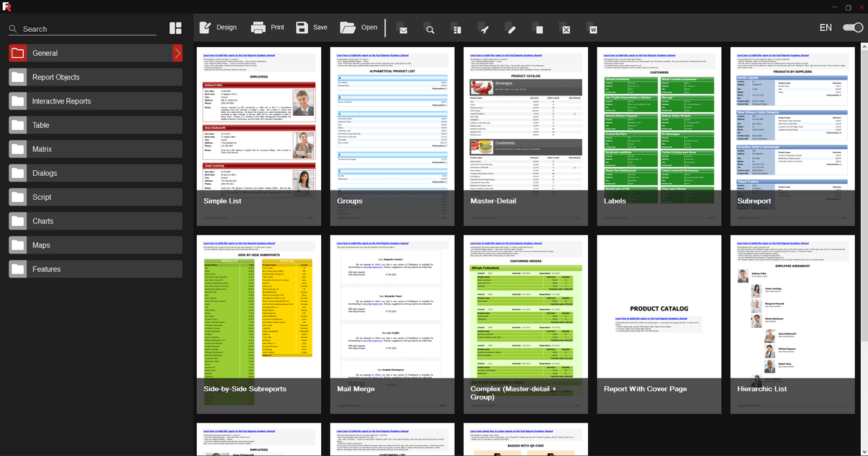The height and width of the screenshot is (456, 868).
Task: Open the Groups report thumbnail
Action: 392,137
